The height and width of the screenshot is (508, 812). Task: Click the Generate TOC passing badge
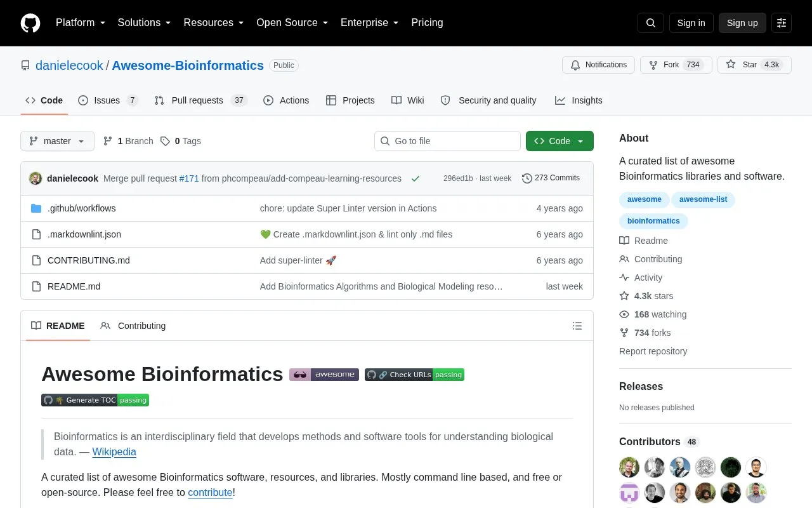[95, 400]
